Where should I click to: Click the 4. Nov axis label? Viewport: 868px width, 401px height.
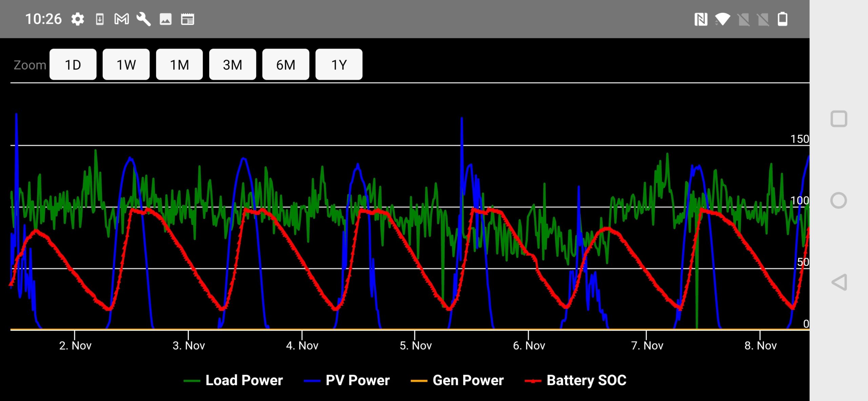click(302, 345)
